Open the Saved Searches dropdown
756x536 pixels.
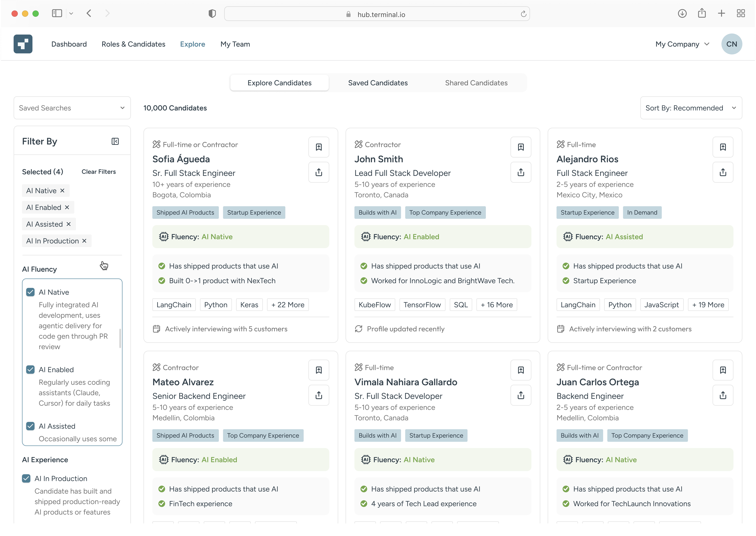tap(72, 108)
